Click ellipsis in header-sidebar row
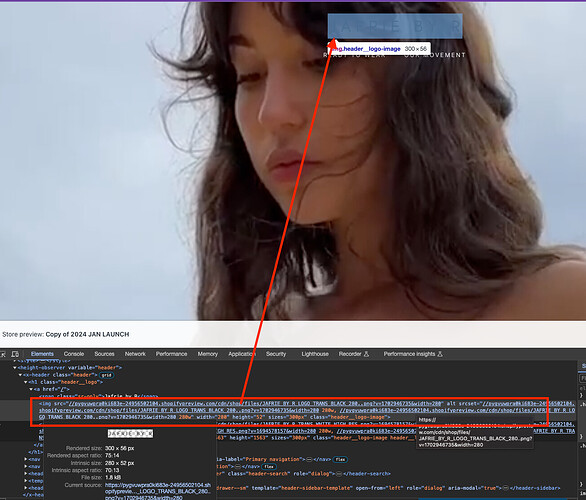Screen dimensions: 586x500 pos(505,488)
